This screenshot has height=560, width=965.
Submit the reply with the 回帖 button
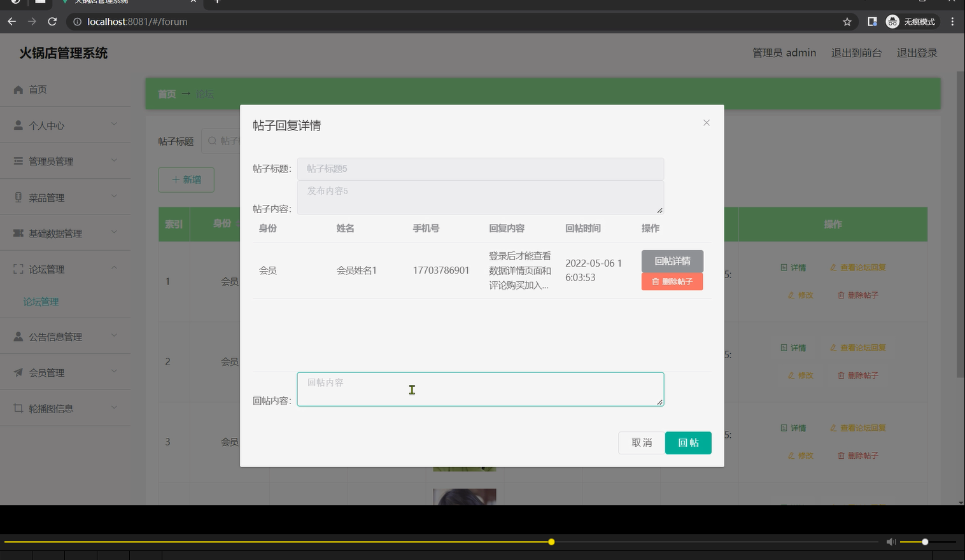pyautogui.click(x=688, y=442)
